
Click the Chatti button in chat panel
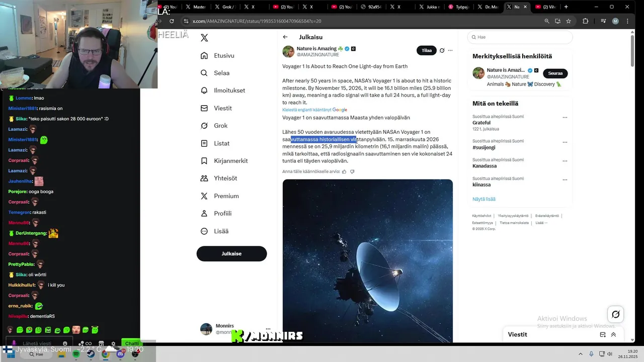132,343
